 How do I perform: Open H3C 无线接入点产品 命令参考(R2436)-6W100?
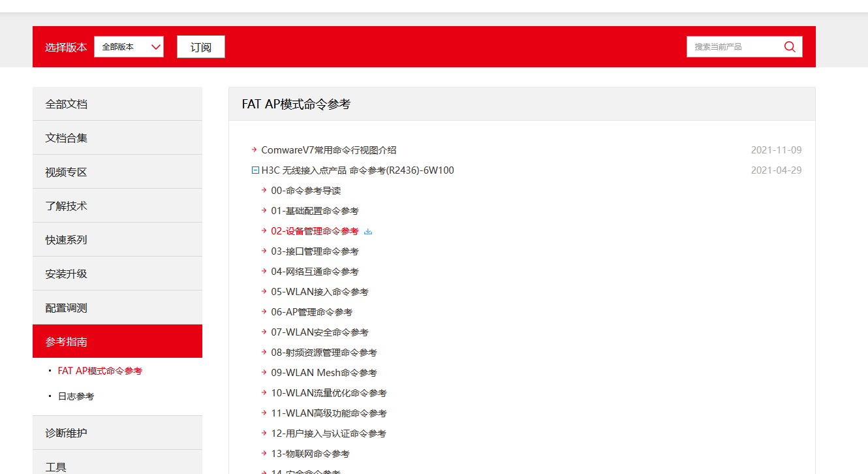coord(358,170)
